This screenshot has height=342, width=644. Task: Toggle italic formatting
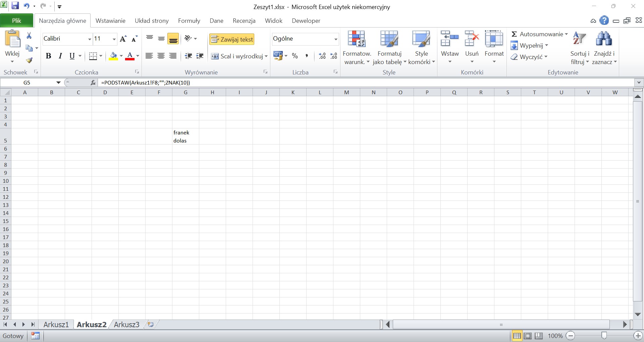[x=60, y=56]
